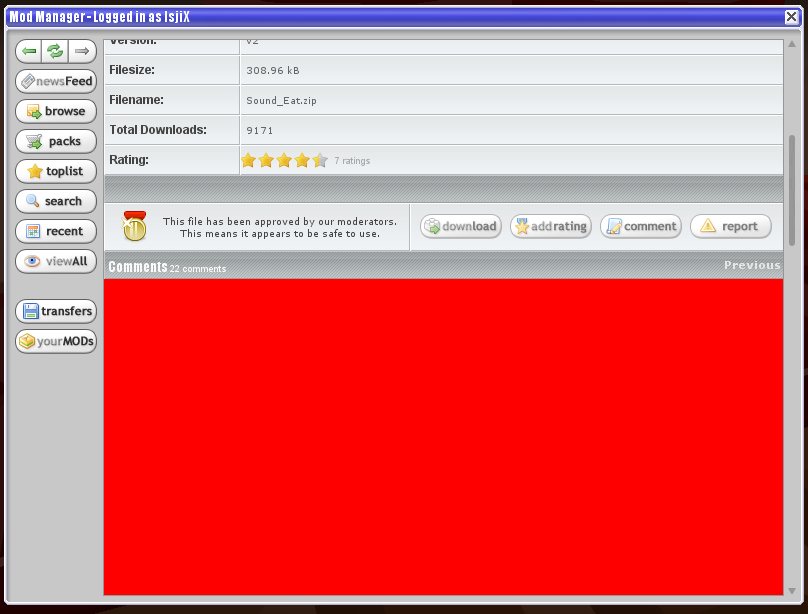Click the Sound_Eat.zip filename text

tap(281, 100)
